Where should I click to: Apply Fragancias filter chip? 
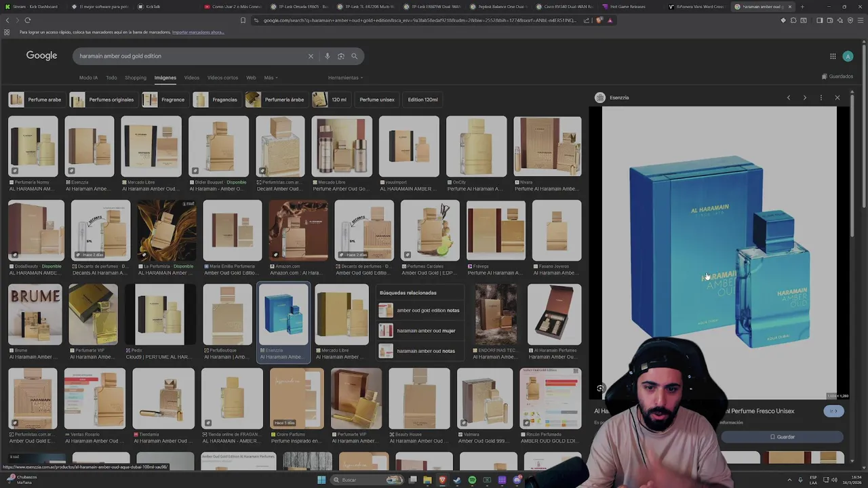click(x=216, y=100)
